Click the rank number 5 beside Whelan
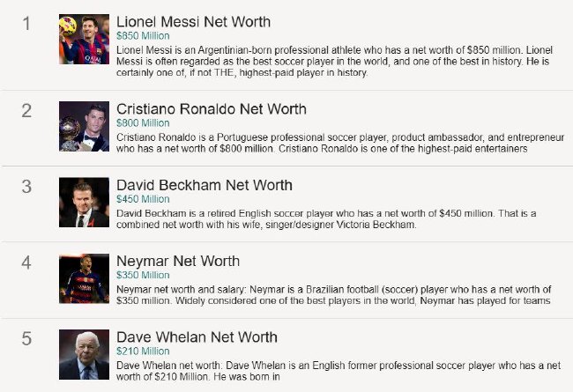573x392 pixels. coord(26,338)
